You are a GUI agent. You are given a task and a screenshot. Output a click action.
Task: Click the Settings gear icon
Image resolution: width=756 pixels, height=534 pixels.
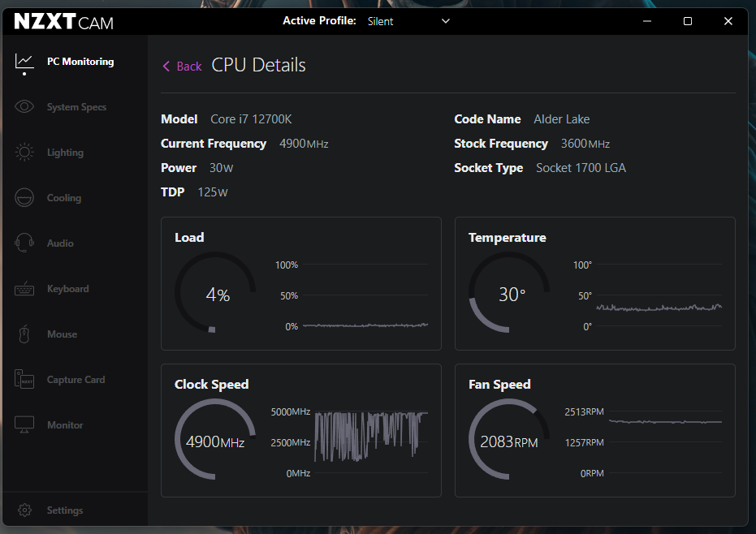[x=24, y=510]
